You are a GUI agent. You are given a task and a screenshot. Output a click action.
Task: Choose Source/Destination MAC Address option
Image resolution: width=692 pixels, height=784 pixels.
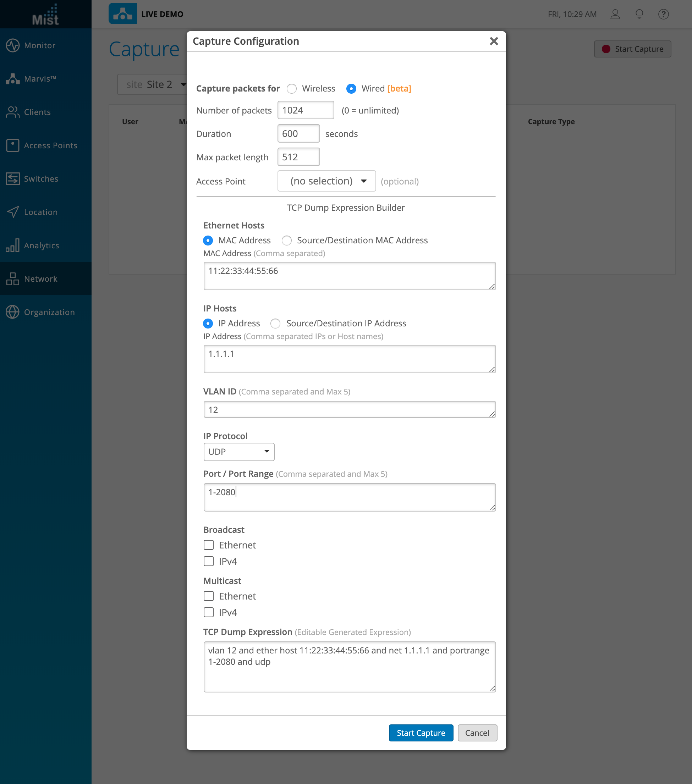(x=286, y=241)
